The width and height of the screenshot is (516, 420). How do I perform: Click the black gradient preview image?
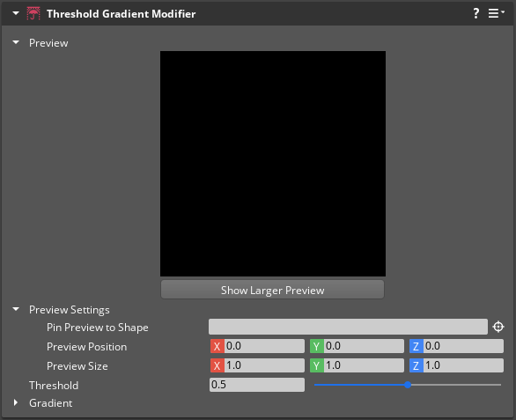coord(273,164)
